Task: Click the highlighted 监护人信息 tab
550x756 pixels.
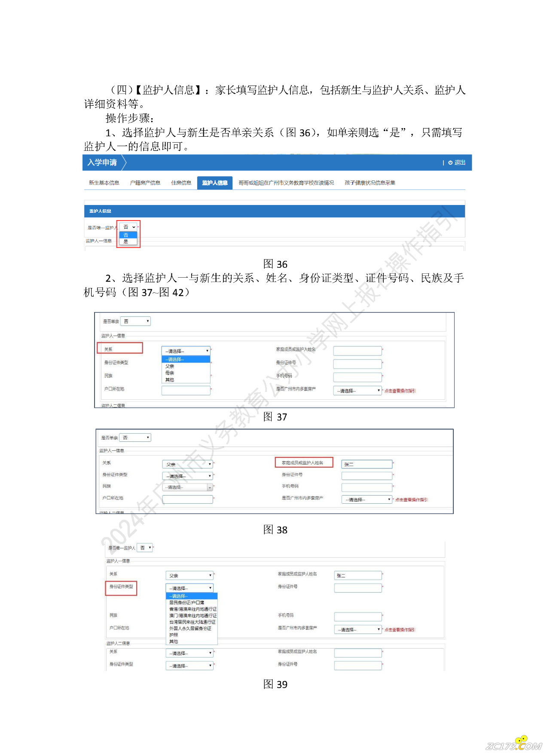Action: coord(215,183)
